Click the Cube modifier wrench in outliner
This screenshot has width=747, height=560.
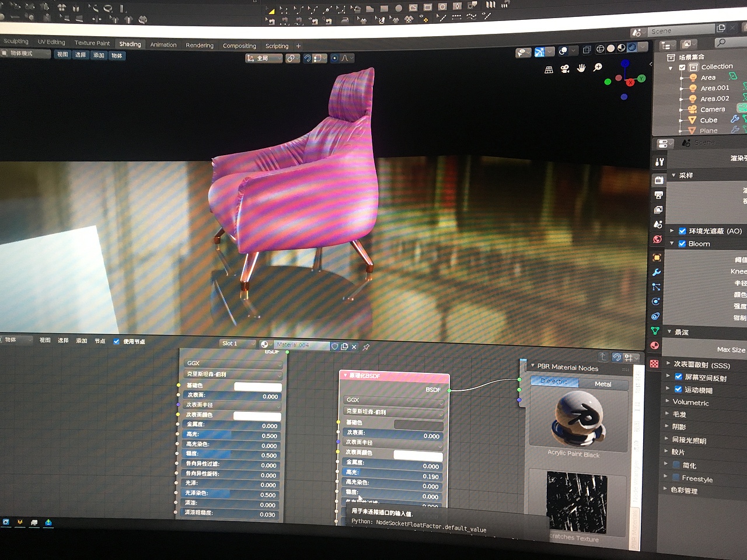pyautogui.click(x=735, y=119)
